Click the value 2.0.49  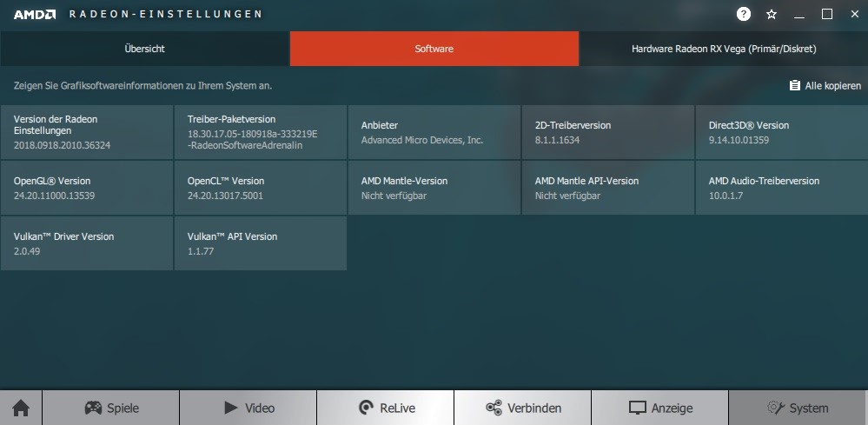tap(27, 251)
